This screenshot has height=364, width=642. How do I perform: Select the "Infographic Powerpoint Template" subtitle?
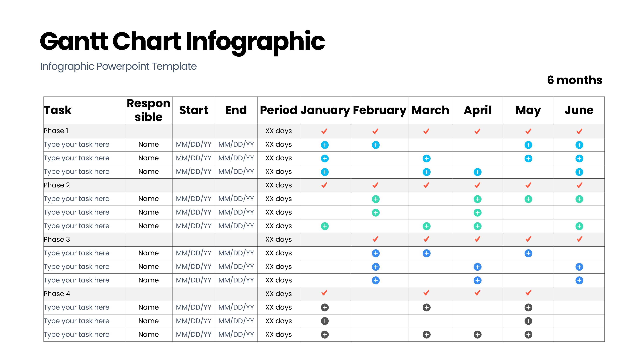pos(118,67)
